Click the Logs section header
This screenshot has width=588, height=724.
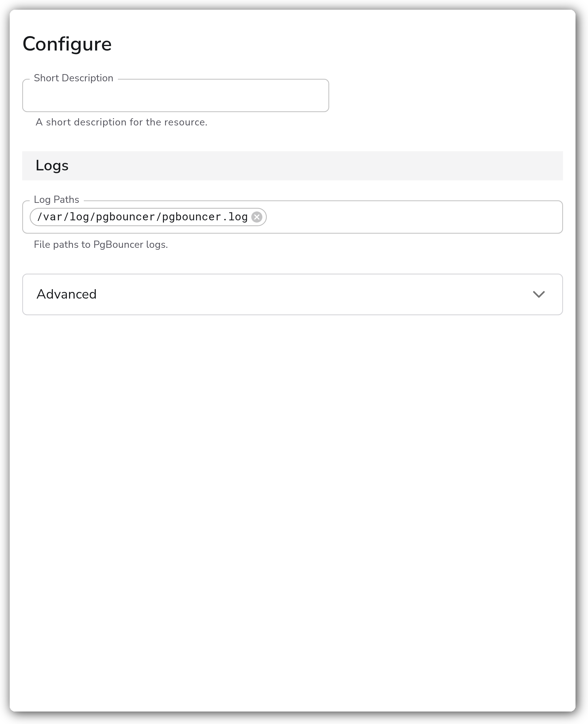pos(292,166)
